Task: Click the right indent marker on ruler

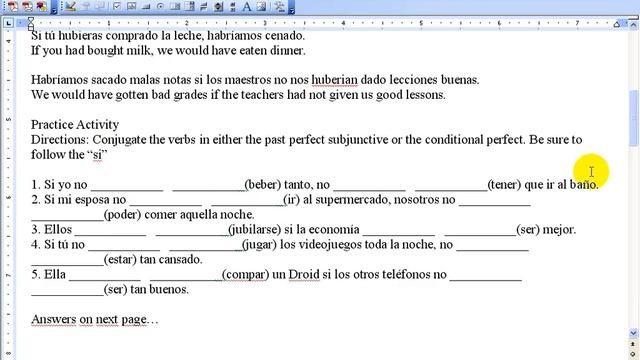Action: click(x=617, y=24)
